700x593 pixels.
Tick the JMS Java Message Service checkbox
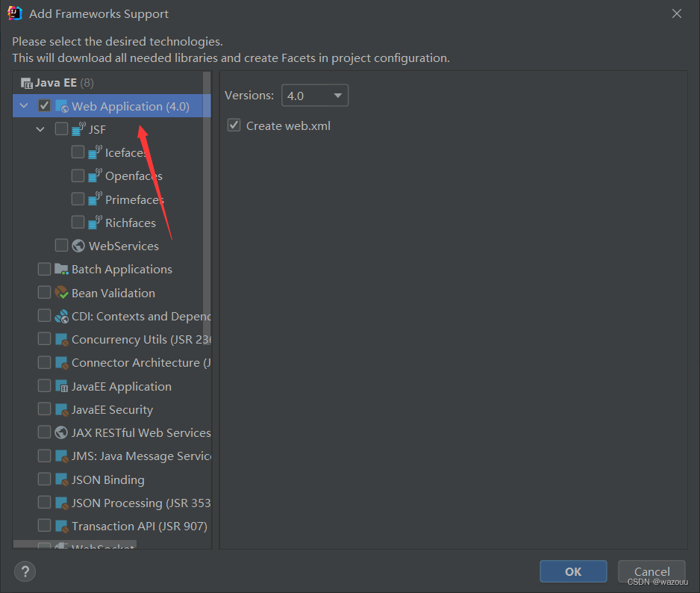pyautogui.click(x=44, y=456)
